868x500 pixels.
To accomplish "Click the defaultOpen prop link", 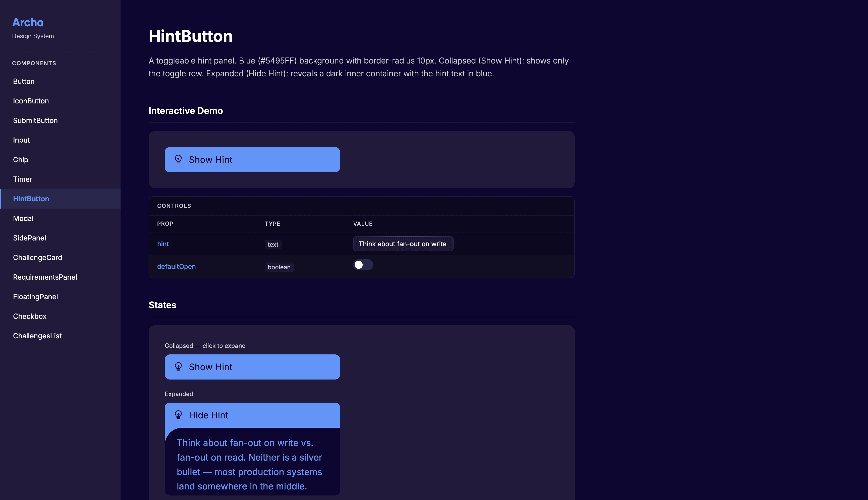I will pyautogui.click(x=176, y=267).
